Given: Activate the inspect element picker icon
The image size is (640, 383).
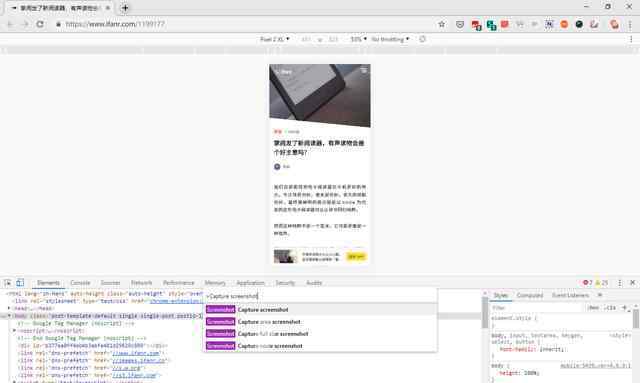Looking at the screenshot, I should 8,283.
